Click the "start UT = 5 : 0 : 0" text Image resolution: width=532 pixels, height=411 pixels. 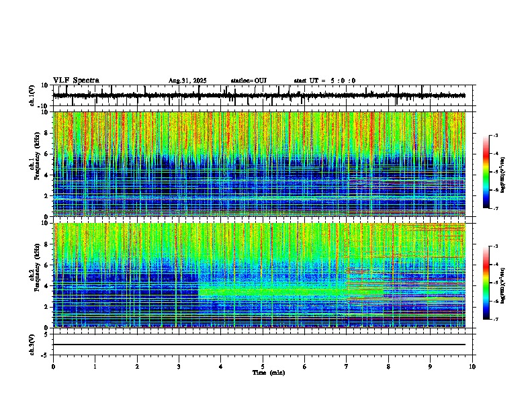(x=324, y=81)
